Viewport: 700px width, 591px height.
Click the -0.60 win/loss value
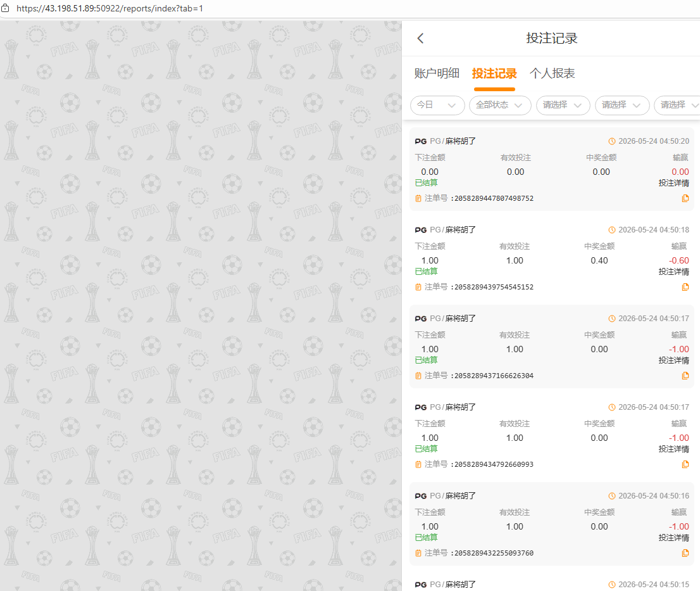tap(678, 260)
